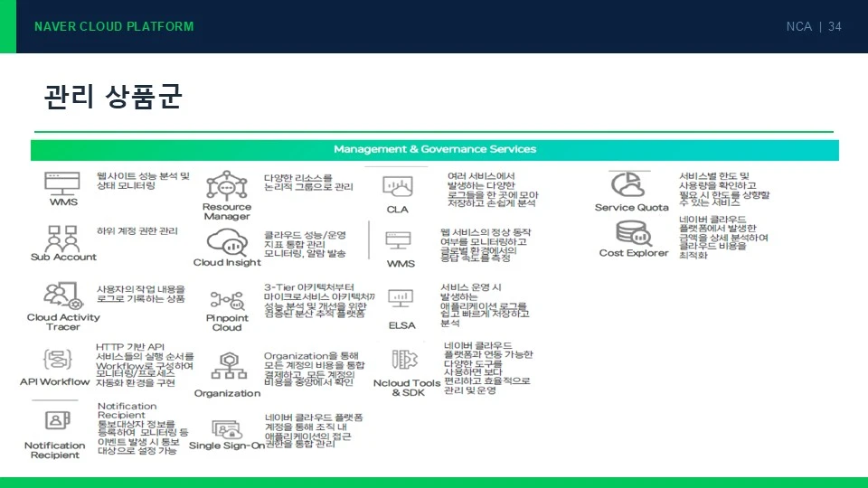Click the ELSA monitor icon
868x488 pixels.
401,299
